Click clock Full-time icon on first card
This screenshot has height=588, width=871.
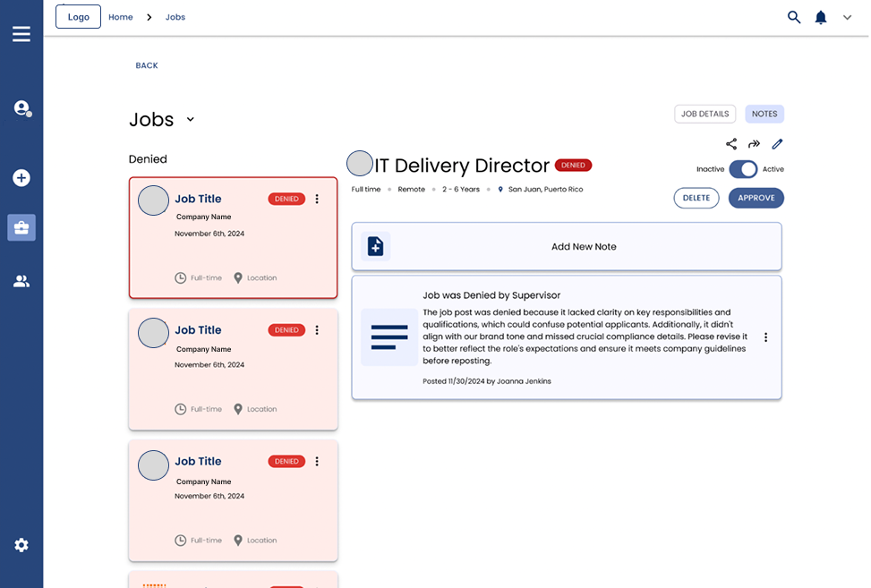pos(181,277)
